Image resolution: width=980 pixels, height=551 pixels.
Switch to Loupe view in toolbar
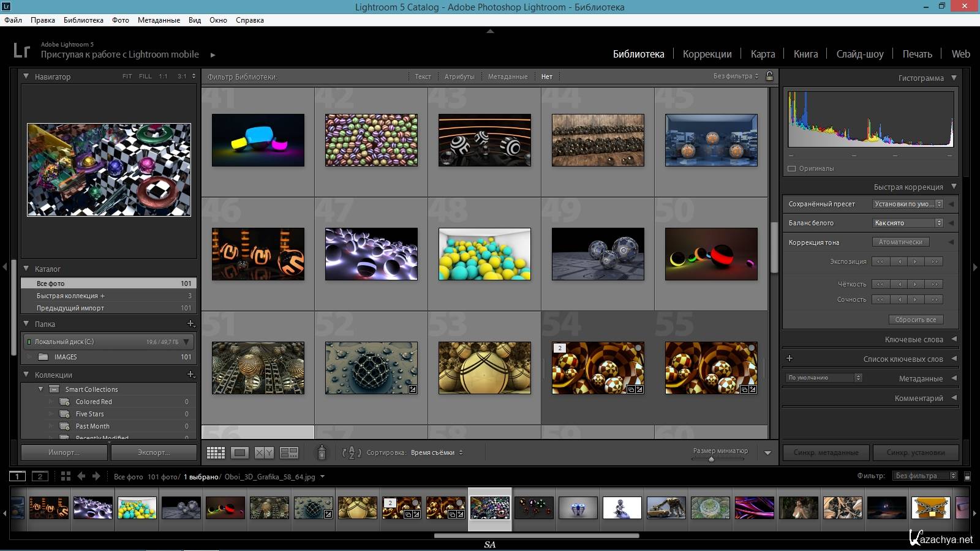(x=239, y=452)
